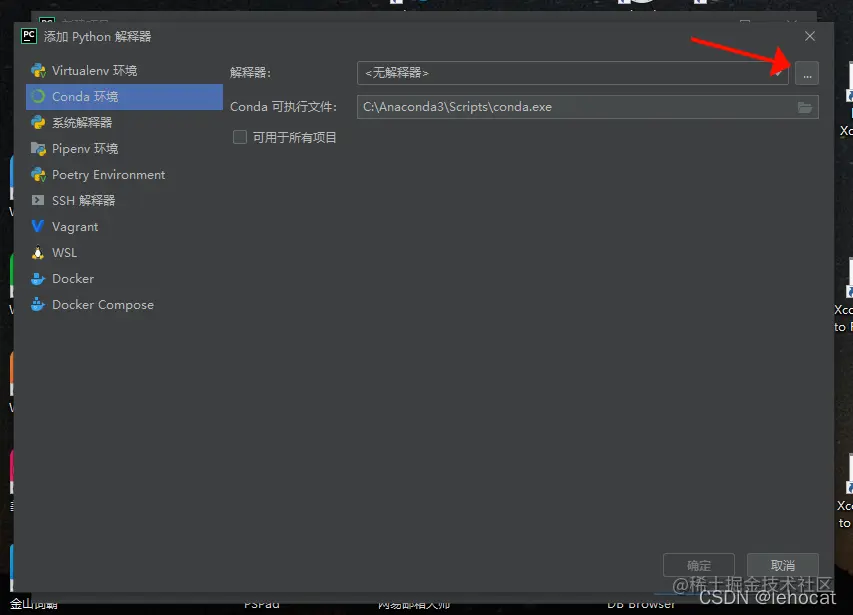This screenshot has height=615, width=853.
Task: Select Conda 环境 in the sidebar
Action: click(x=124, y=97)
